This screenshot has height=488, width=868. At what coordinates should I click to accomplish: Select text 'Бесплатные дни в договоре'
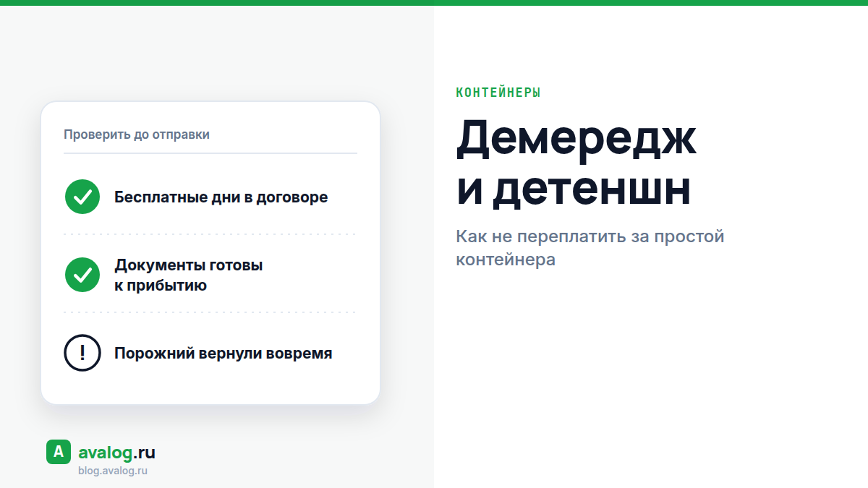click(221, 197)
